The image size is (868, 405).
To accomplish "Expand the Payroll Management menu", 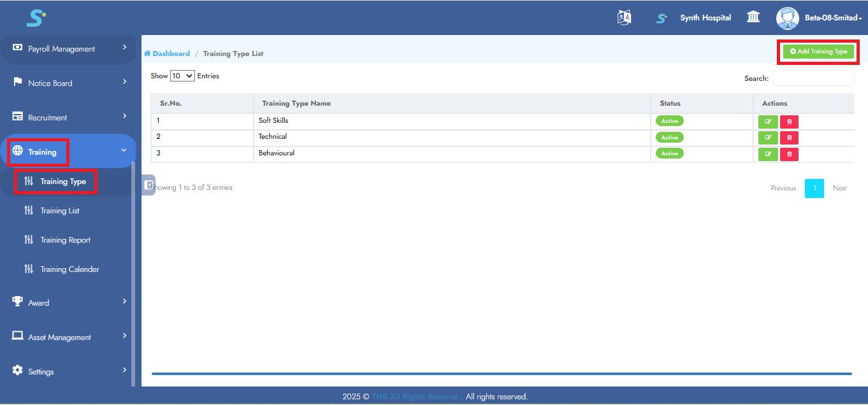I will [68, 49].
